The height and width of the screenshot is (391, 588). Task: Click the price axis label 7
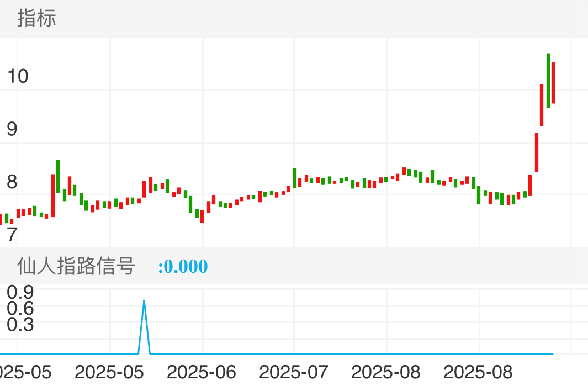tap(12, 235)
